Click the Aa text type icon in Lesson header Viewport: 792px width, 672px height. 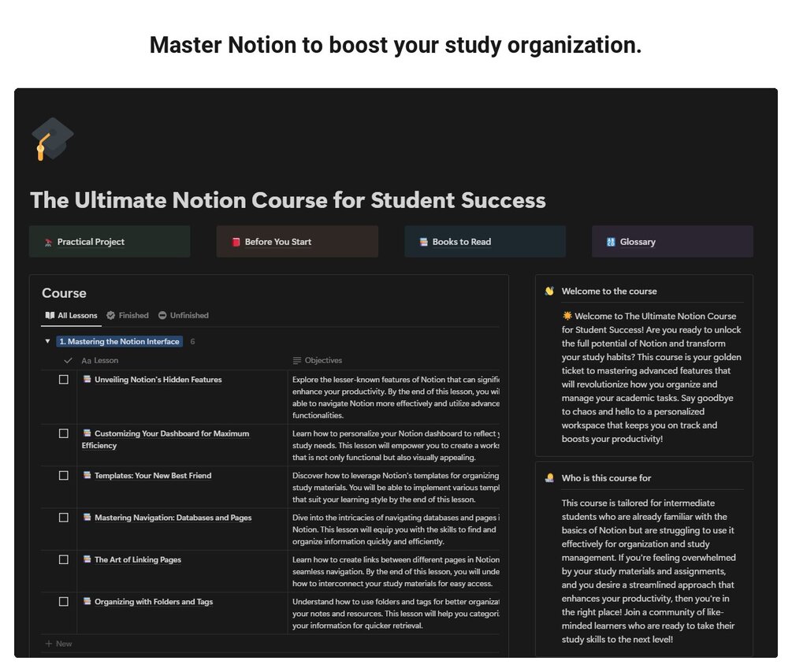(87, 361)
